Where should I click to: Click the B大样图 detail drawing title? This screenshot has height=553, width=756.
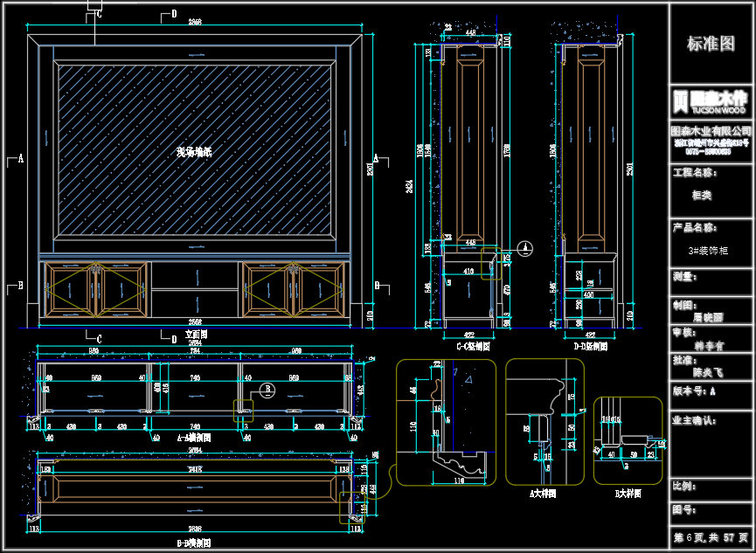(x=628, y=494)
